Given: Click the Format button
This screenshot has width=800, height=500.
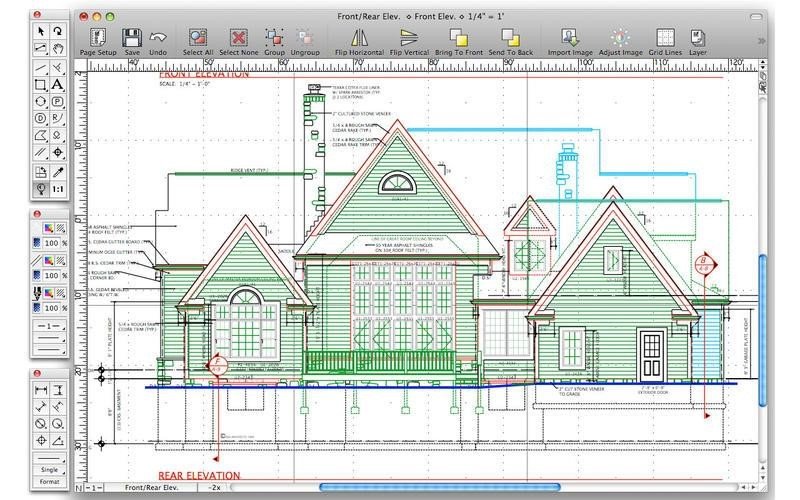Looking at the screenshot, I should (49, 481).
